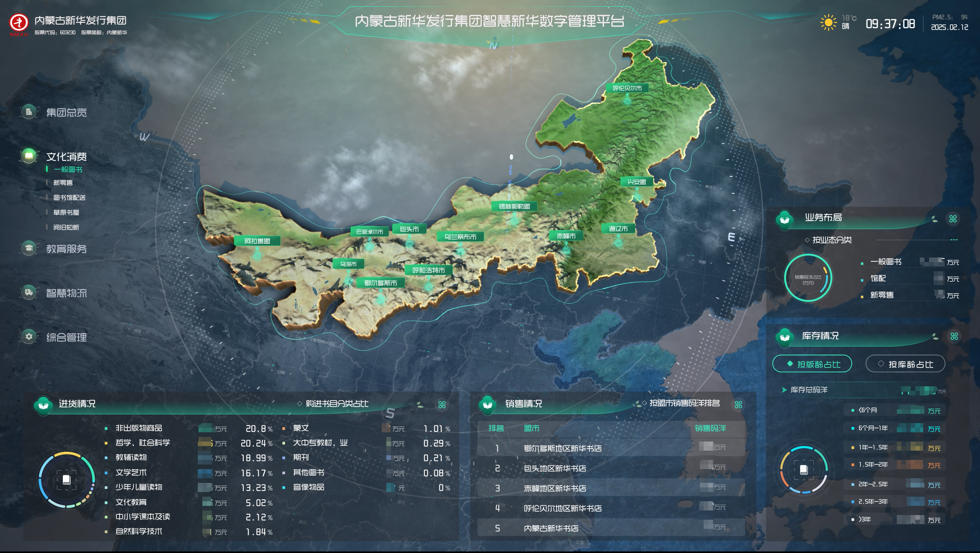980x553 pixels.
Task: Click the sunny weather icon
Action: tap(828, 23)
